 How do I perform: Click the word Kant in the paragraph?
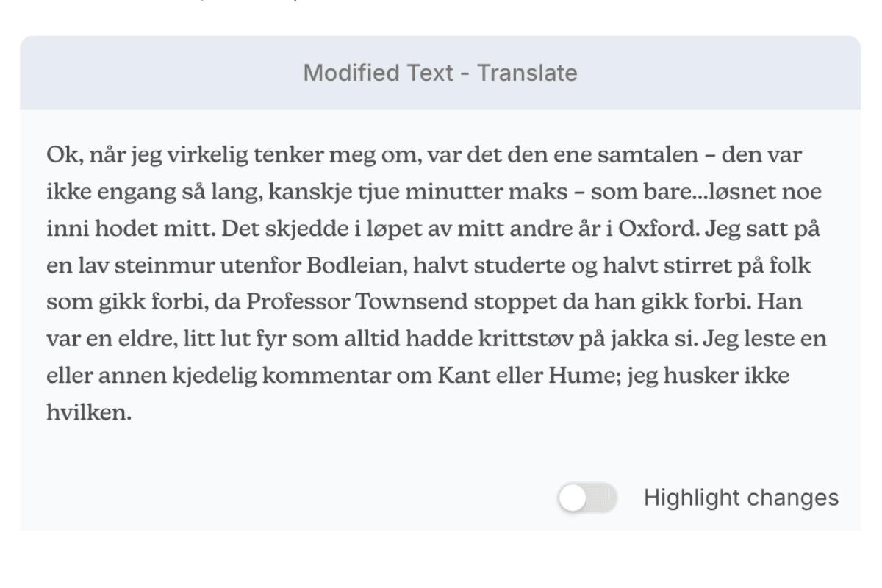click(458, 376)
